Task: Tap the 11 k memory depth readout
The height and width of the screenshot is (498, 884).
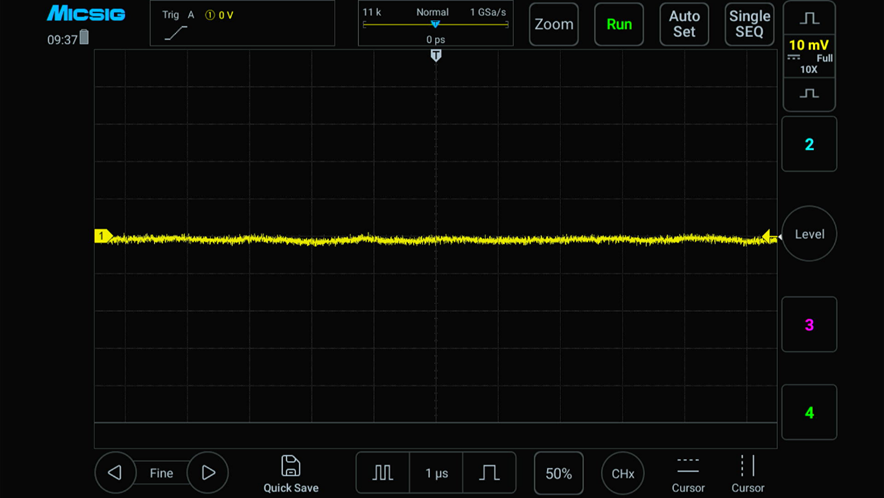Action: (x=372, y=12)
